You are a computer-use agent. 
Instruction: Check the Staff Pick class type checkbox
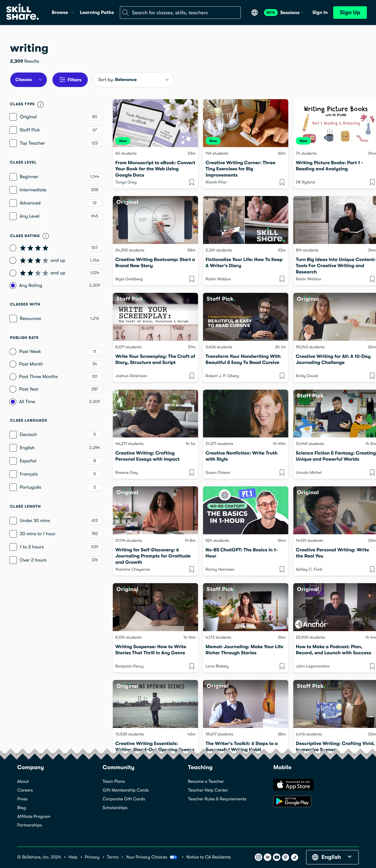pos(13,130)
